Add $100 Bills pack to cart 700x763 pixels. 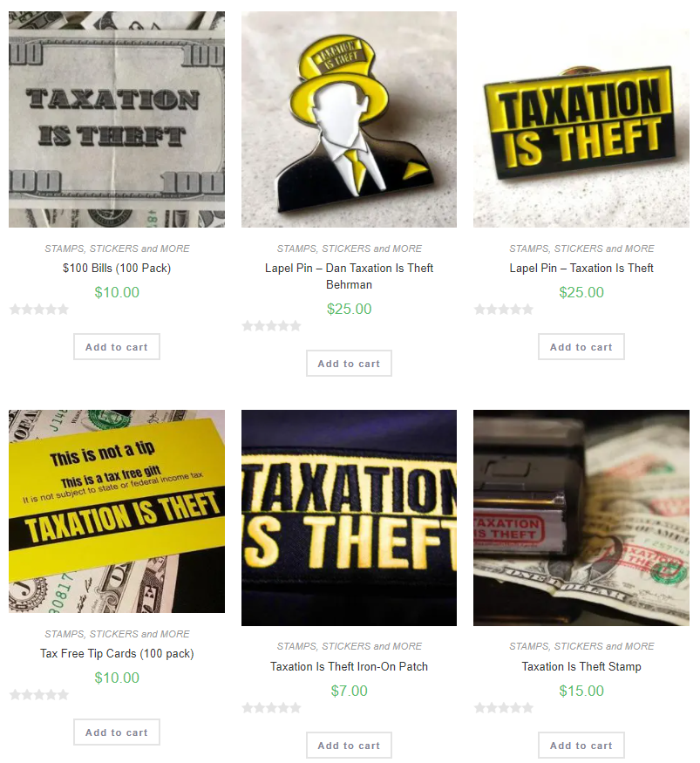117,347
